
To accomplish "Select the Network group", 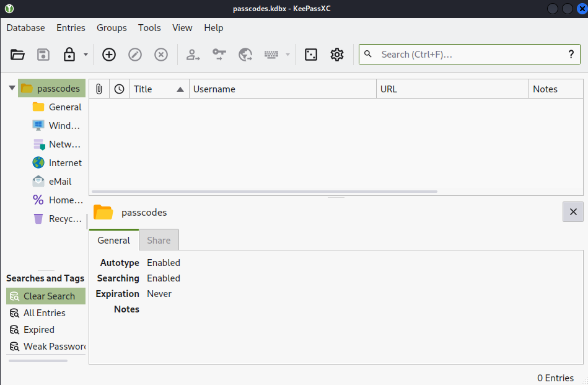I will (57, 144).
